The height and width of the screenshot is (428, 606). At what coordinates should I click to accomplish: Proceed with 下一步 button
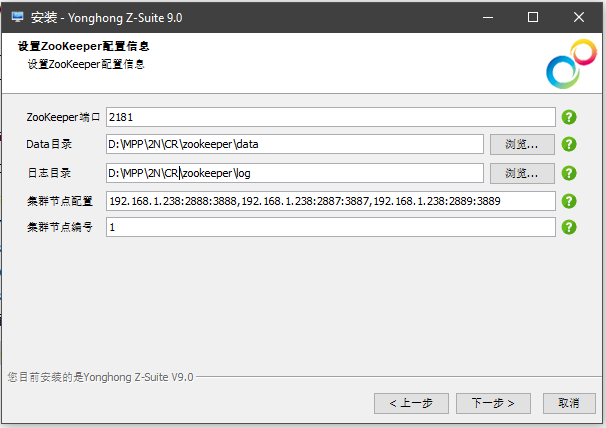click(x=493, y=403)
